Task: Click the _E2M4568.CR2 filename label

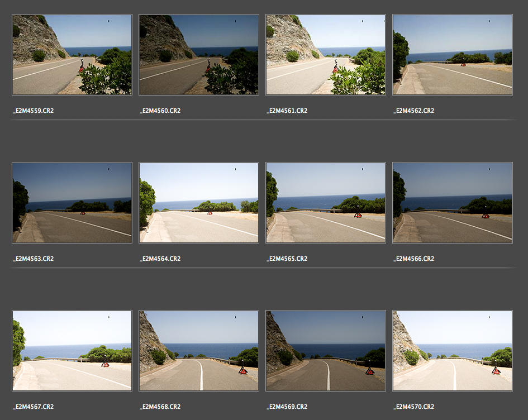Action: [160, 407]
